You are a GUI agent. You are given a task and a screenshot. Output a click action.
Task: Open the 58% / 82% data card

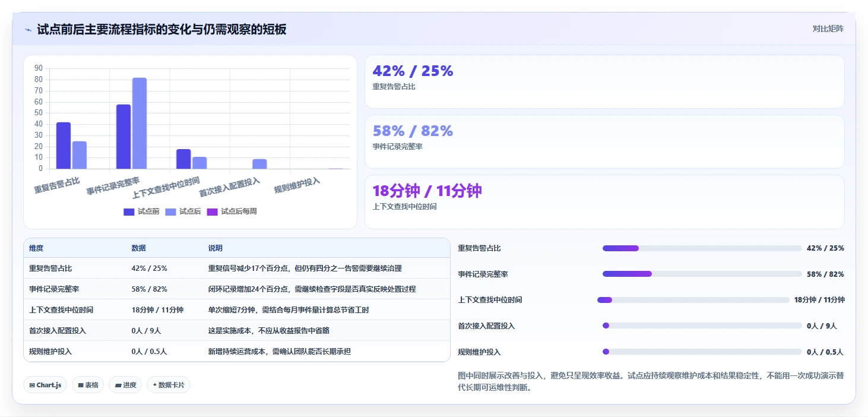click(604, 142)
